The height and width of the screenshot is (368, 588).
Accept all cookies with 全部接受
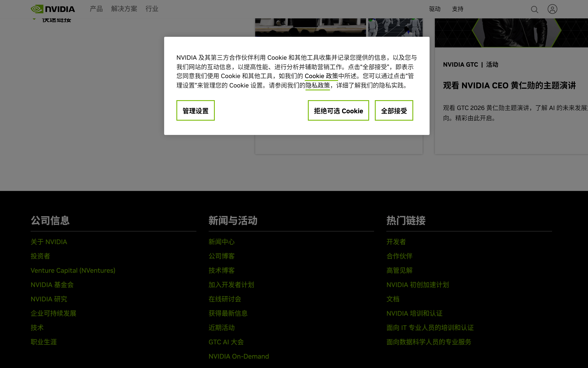[394, 110]
